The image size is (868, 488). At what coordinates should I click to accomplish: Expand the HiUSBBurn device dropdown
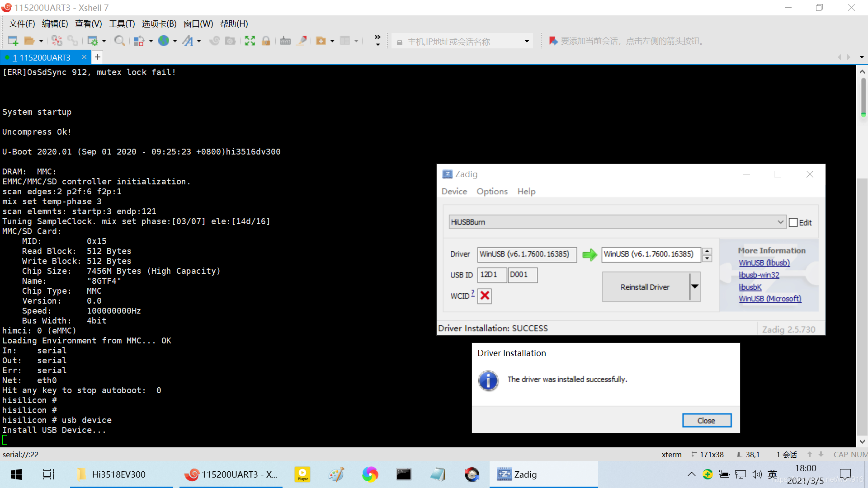(780, 222)
